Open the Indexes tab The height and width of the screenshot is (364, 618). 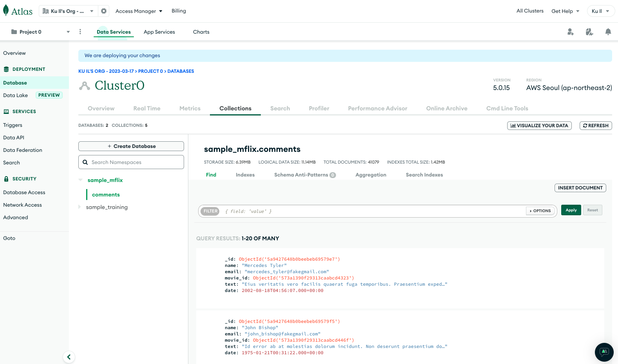[x=245, y=175]
